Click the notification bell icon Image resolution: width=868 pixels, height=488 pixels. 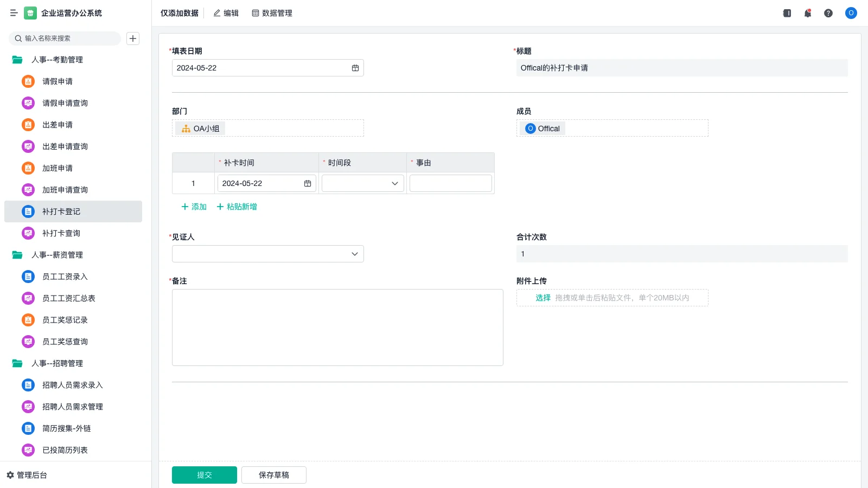coord(807,13)
